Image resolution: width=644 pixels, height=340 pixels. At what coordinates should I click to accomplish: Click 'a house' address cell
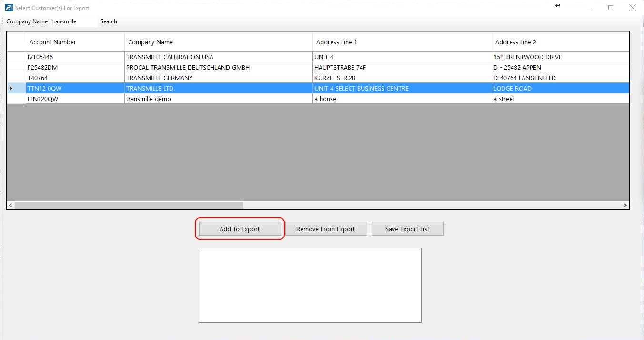(x=402, y=99)
